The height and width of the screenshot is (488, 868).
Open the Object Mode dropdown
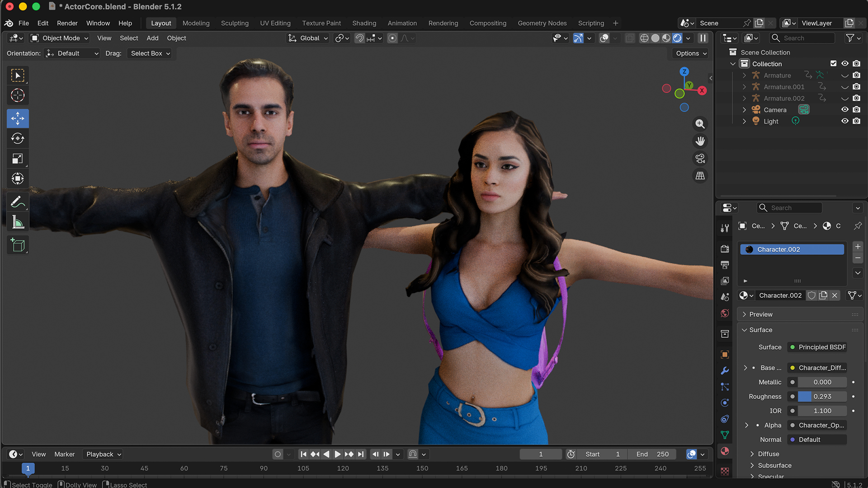point(59,38)
